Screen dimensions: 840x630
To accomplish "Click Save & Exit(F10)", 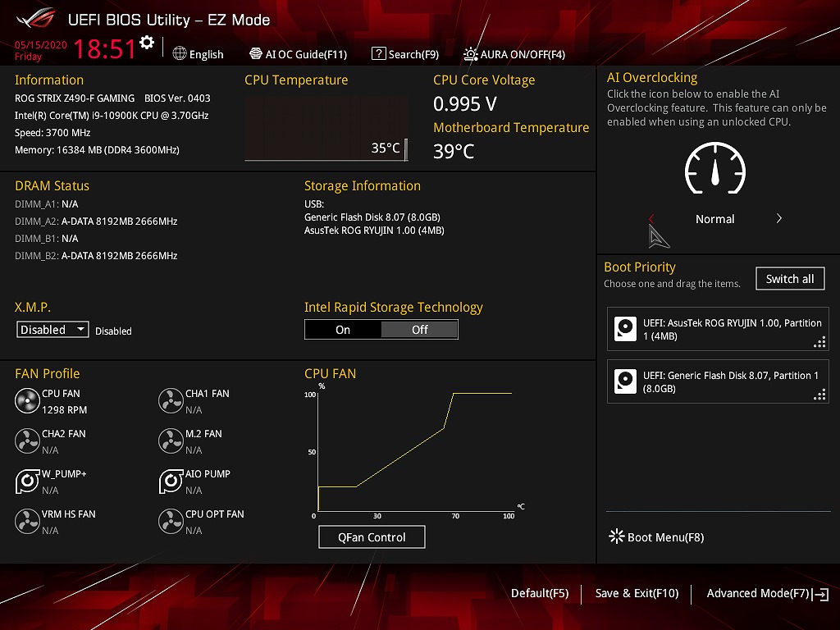I will coord(637,593).
